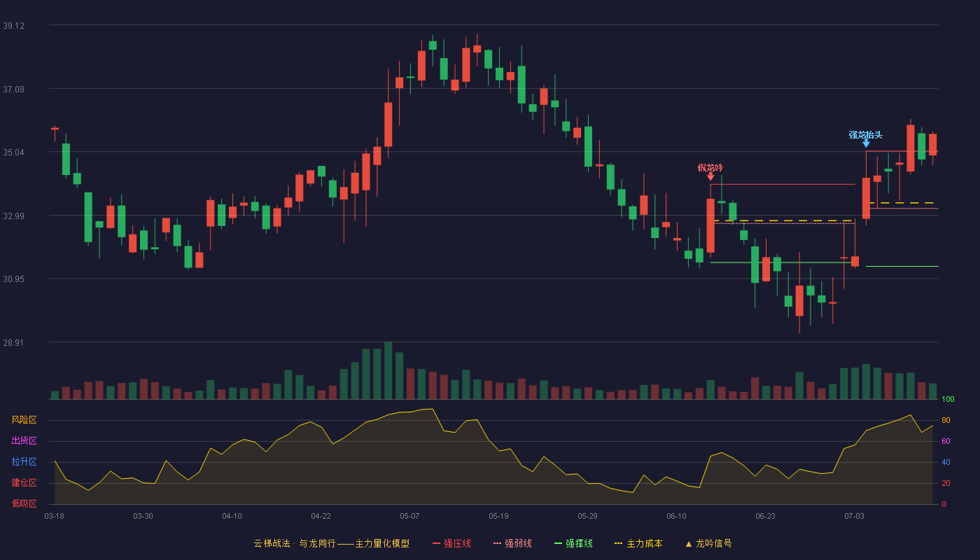
Task: Click the 05-07 date label
Action: point(409,516)
